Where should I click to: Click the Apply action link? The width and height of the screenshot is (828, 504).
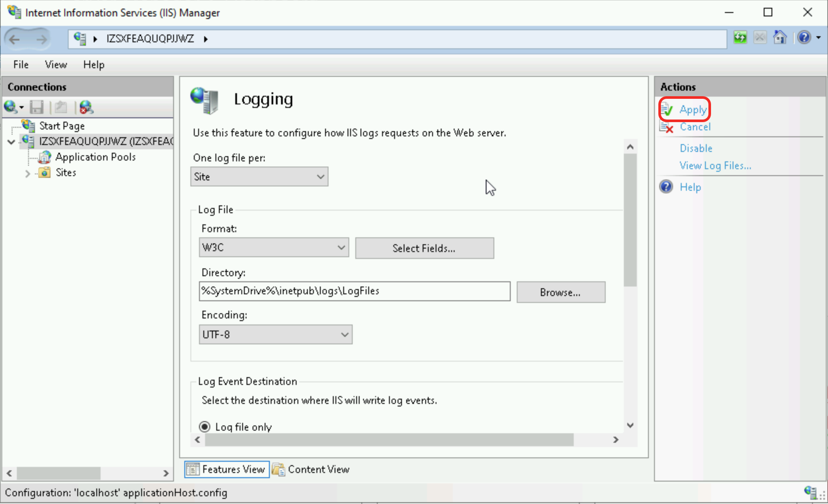pyautogui.click(x=693, y=110)
